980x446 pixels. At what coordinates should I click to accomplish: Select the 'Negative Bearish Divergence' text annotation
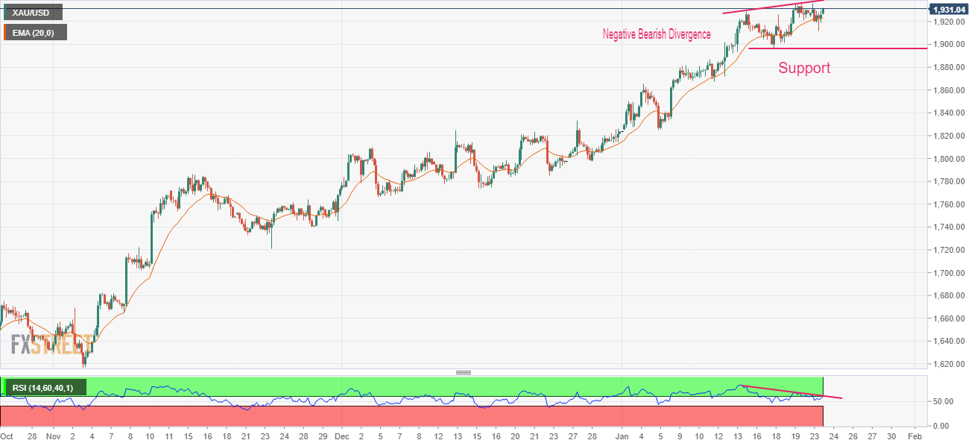pyautogui.click(x=657, y=34)
